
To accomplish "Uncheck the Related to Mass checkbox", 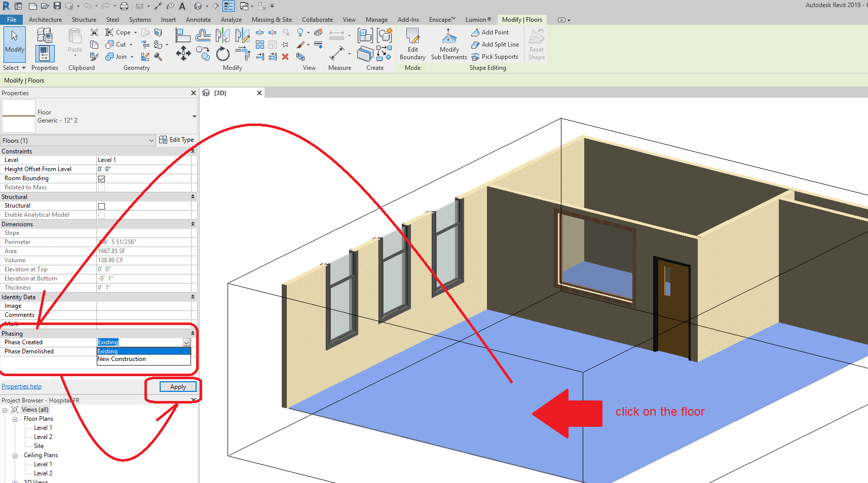I will [101, 187].
